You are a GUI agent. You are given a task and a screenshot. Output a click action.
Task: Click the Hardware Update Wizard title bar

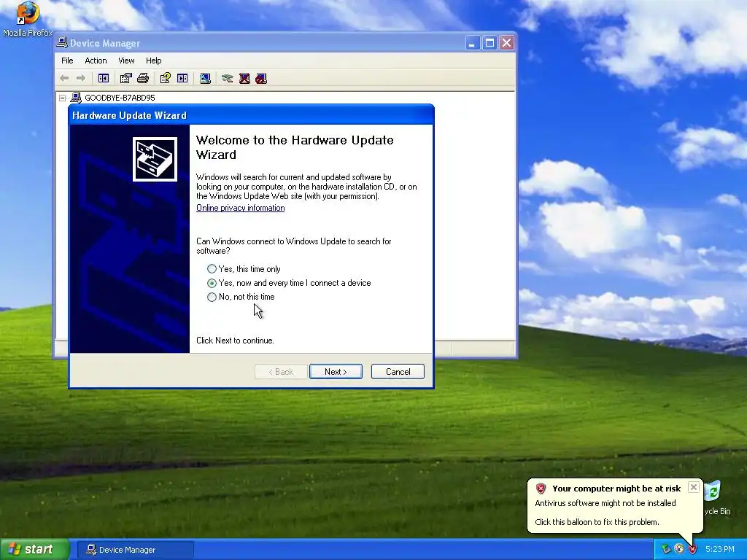pos(251,115)
